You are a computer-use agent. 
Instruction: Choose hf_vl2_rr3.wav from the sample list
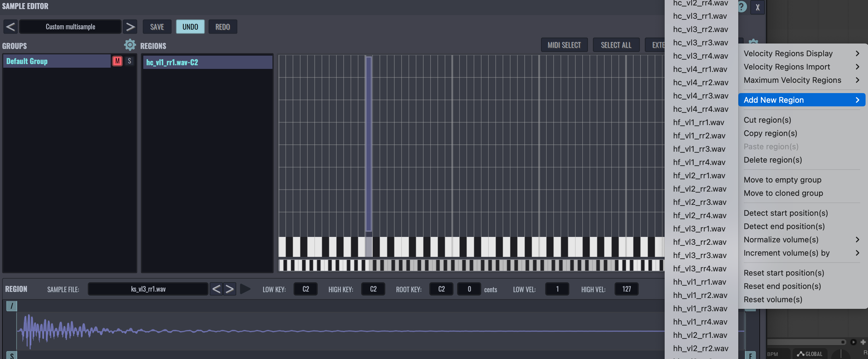700,202
